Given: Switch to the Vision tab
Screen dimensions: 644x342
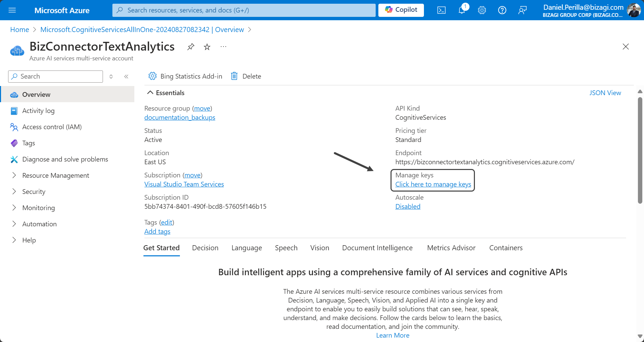Looking at the screenshot, I should (x=320, y=248).
